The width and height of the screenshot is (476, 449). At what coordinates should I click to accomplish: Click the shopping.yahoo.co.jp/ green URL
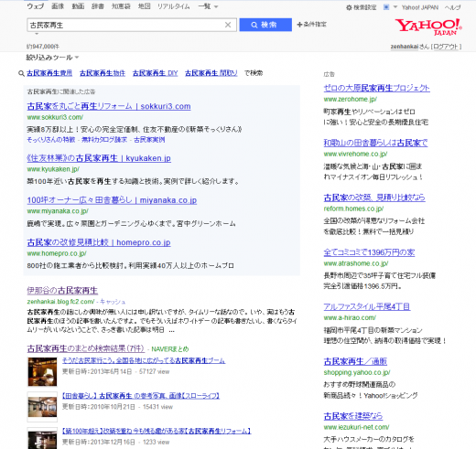(357, 372)
